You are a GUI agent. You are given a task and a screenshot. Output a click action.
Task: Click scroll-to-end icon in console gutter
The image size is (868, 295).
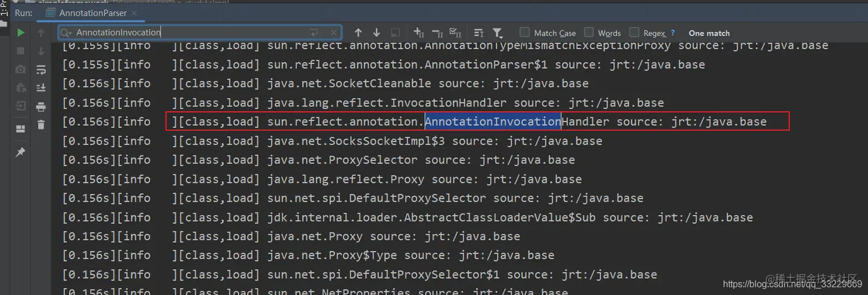[41, 88]
